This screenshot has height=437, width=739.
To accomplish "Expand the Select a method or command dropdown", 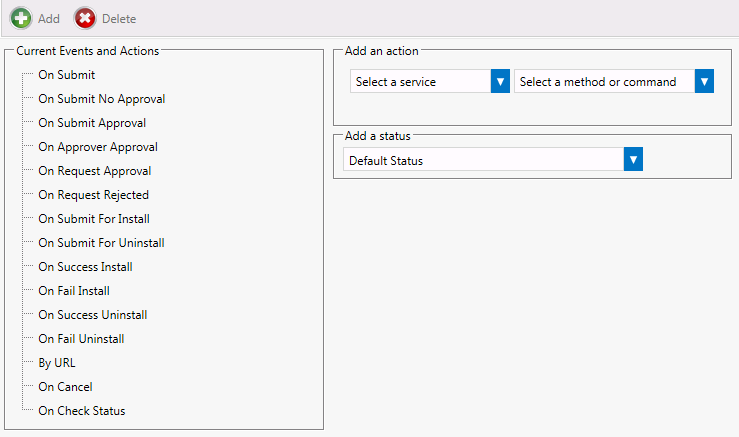I will pos(704,82).
